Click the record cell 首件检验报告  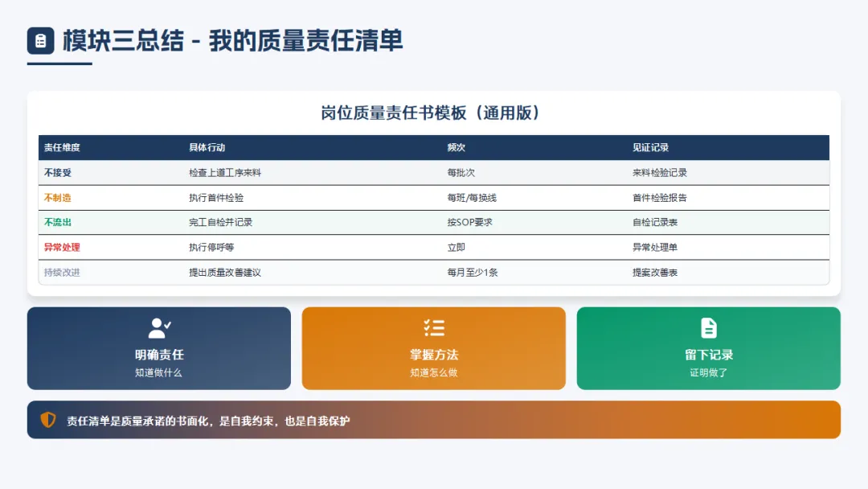point(659,198)
